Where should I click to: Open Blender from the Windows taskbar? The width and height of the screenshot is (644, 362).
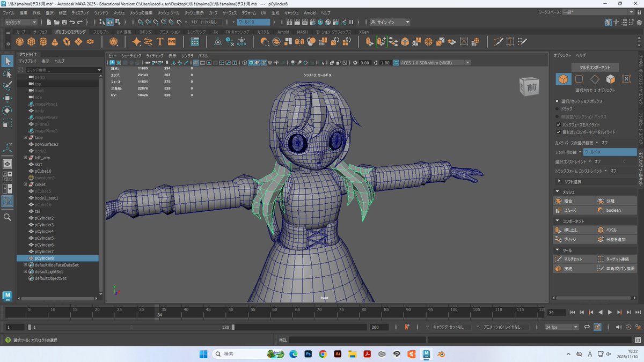[441, 354]
